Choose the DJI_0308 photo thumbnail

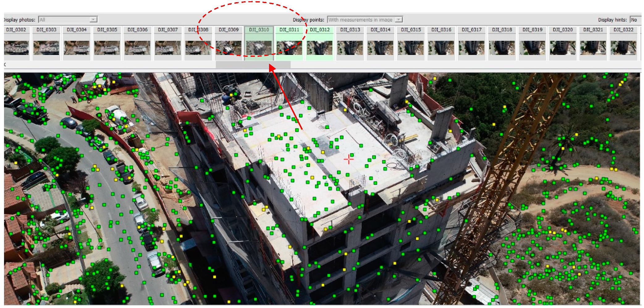(198, 48)
